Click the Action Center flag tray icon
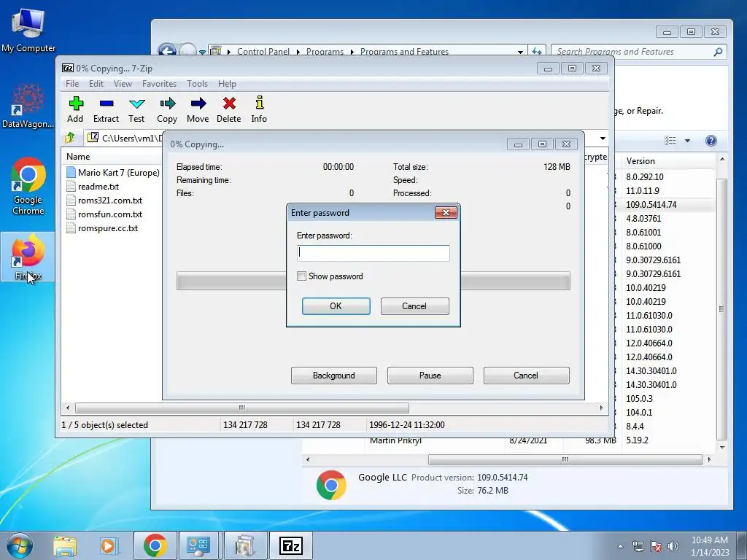The width and height of the screenshot is (747, 560). 656,546
